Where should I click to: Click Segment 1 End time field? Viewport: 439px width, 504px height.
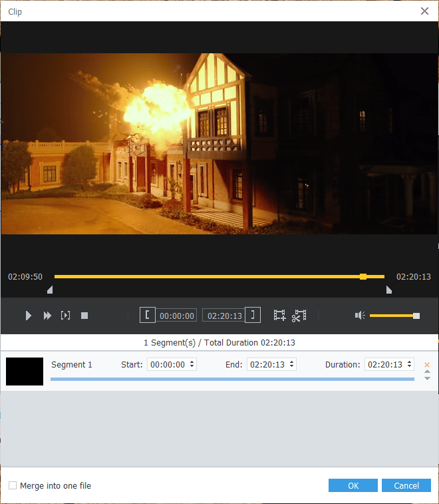(x=271, y=364)
